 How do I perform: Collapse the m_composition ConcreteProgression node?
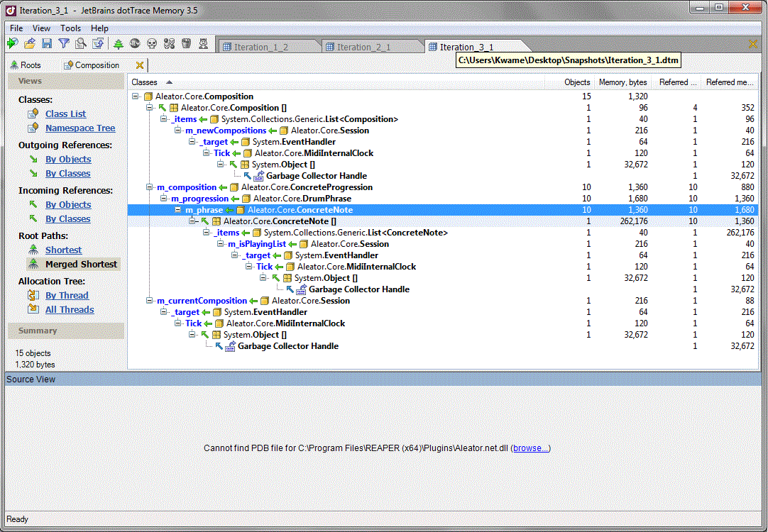[149, 187]
